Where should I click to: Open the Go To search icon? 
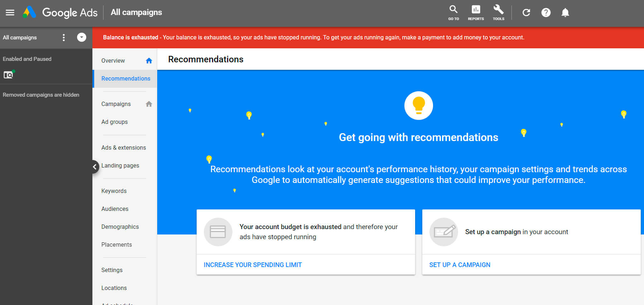click(x=453, y=13)
